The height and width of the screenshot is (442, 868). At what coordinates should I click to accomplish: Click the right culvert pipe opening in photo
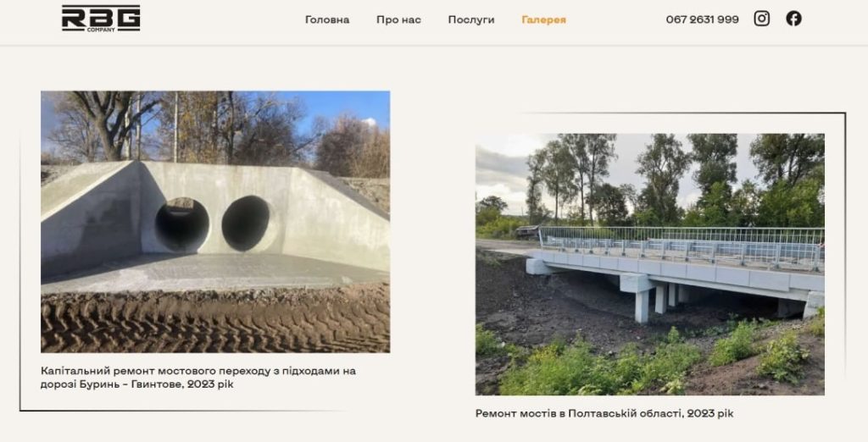(x=246, y=224)
